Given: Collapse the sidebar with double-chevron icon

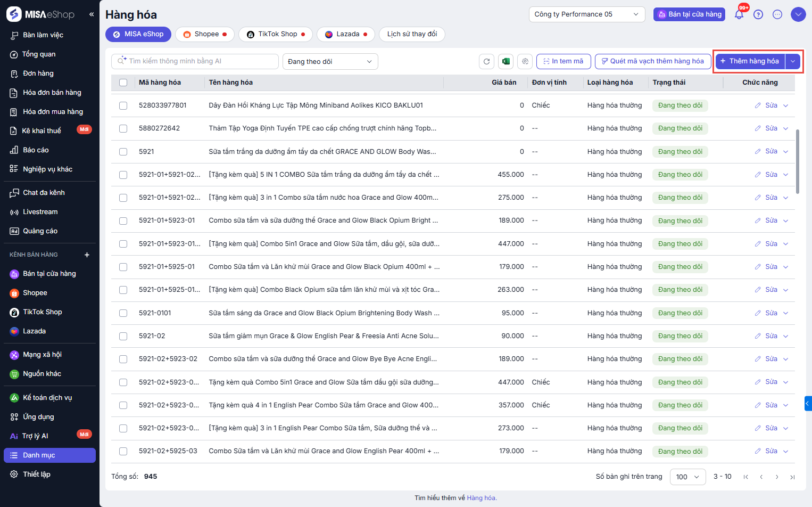Looking at the screenshot, I should point(92,14).
